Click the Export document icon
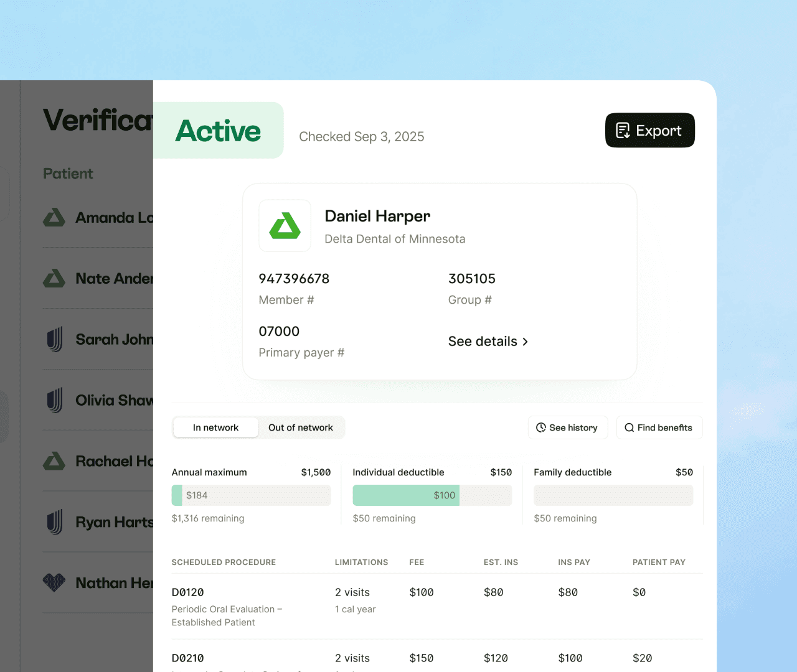Screen dimensions: 797x672 (623, 131)
